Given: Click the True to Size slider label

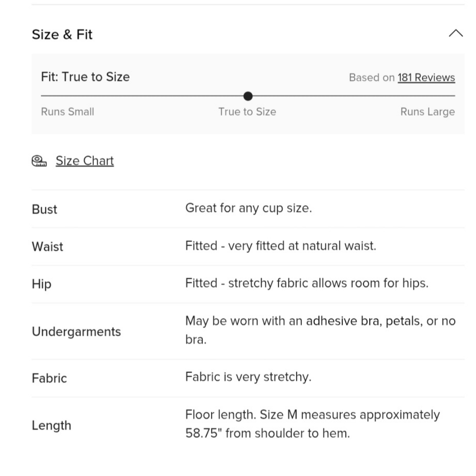Looking at the screenshot, I should [x=247, y=112].
